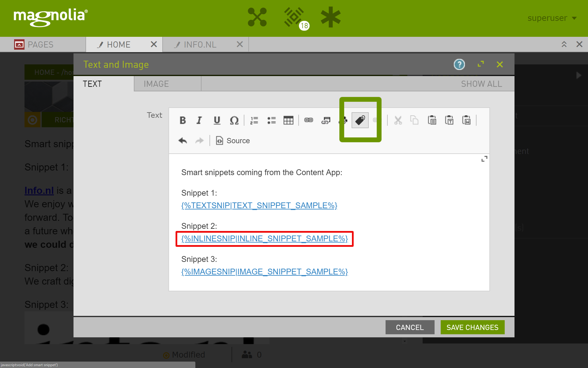
Task: Click the INLINESNIP snippet link
Action: [x=264, y=239]
